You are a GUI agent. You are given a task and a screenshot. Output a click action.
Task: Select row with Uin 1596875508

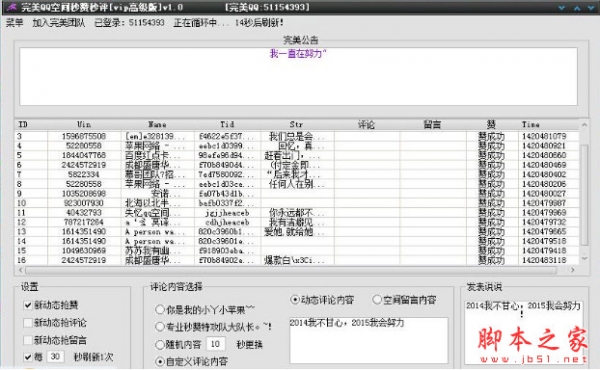coord(297,136)
